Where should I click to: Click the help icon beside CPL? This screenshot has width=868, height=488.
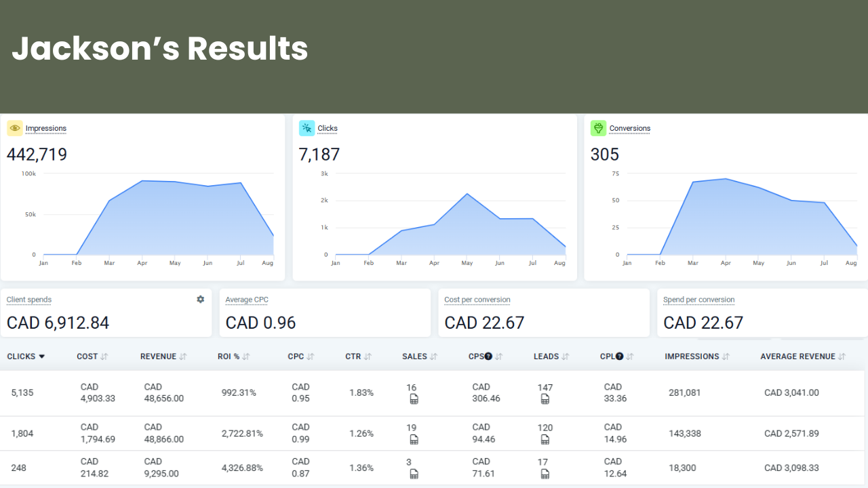pos(619,357)
